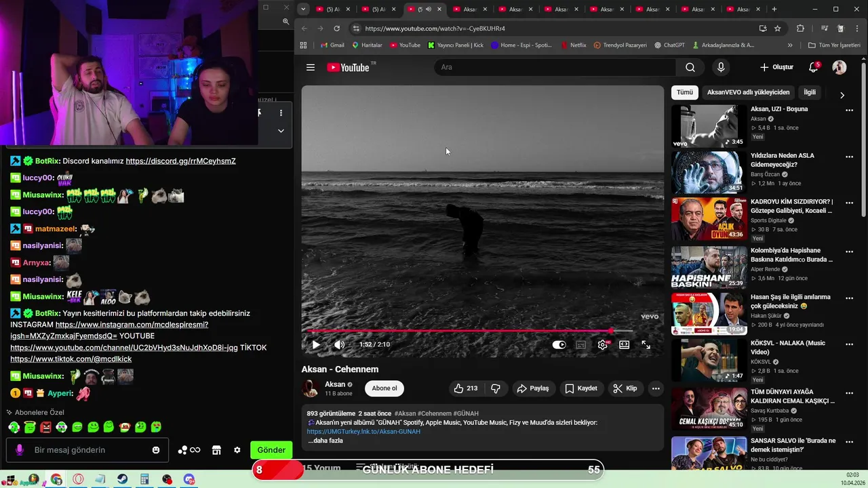The height and width of the screenshot is (488, 868).
Task: Reload the page in Chrome
Action: pos(337,28)
